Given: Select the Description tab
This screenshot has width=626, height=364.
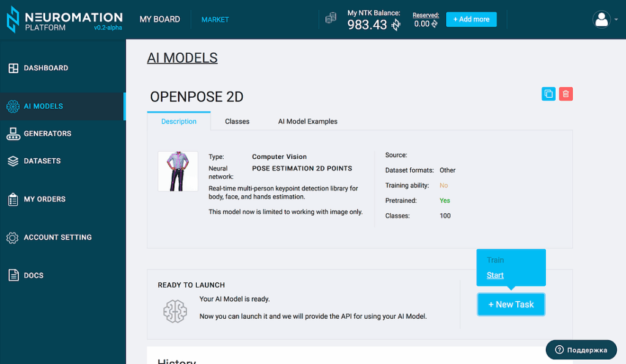Looking at the screenshot, I should click(x=179, y=122).
